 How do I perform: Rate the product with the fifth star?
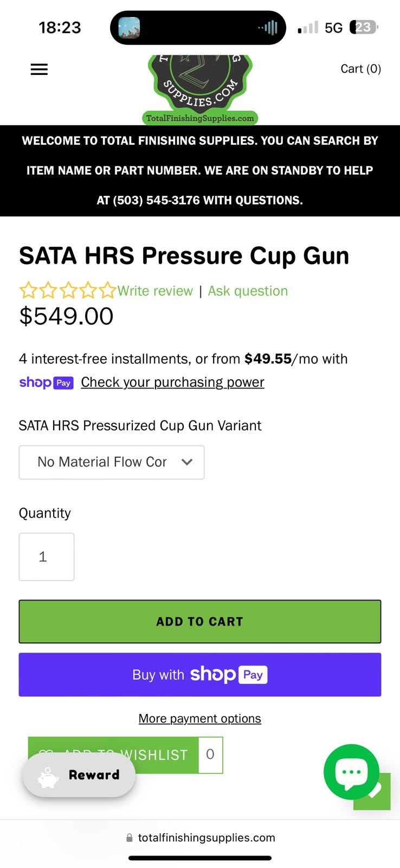pos(108,291)
